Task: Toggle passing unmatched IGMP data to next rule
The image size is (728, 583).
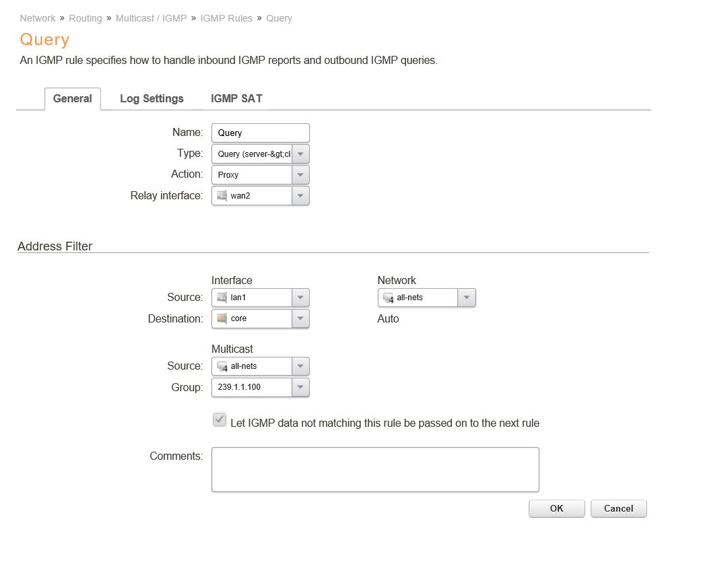Action: click(220, 419)
